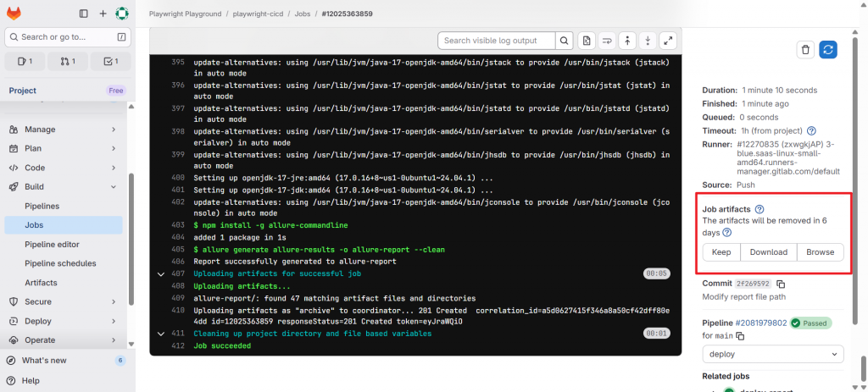868x392 pixels.
Task: Open Pipeline editor
Action: (63, 245)
